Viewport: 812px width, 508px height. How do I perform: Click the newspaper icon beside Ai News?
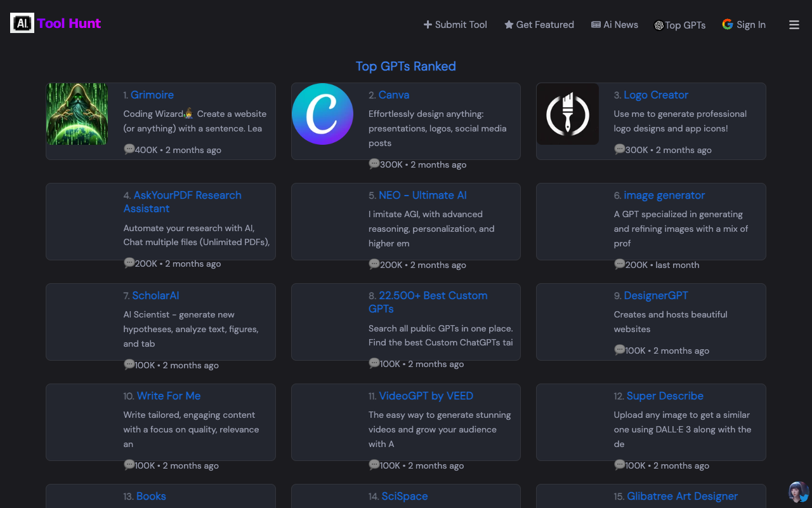point(596,25)
